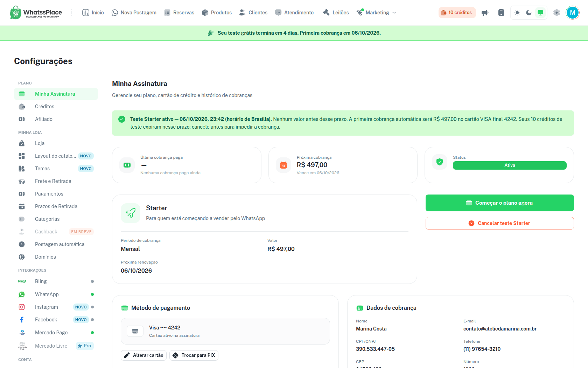
Task: Click Alterar cartão button
Action: pos(144,355)
